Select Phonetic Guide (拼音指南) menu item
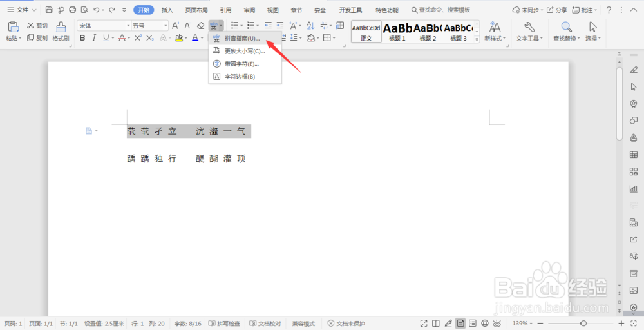The height and width of the screenshot is (330, 644). tap(245, 38)
